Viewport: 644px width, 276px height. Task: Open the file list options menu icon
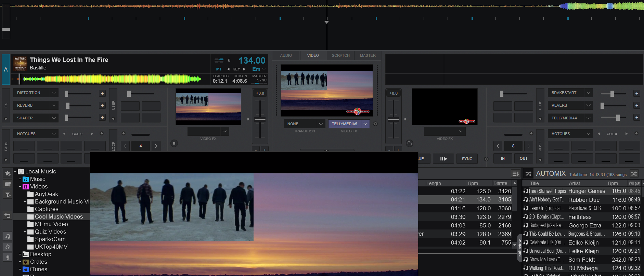[x=515, y=174]
